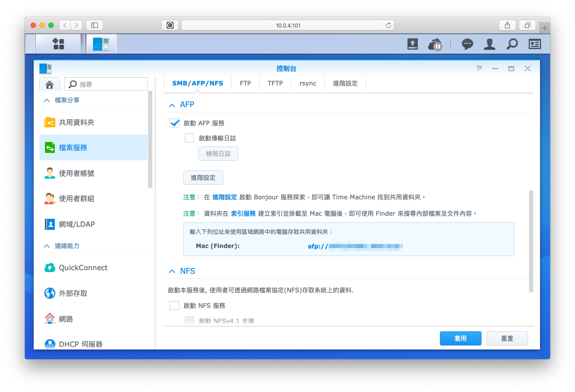Open the user account options icon
This screenshot has width=575, height=392.
(x=490, y=44)
